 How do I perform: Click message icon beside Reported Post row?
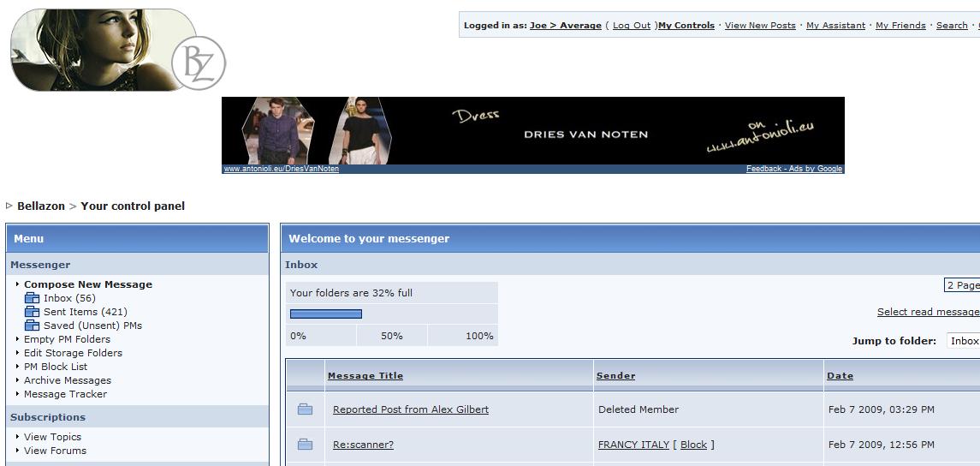click(x=305, y=409)
